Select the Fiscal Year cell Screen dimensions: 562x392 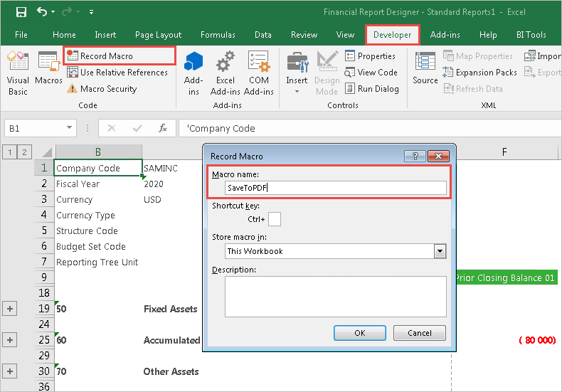[x=98, y=184]
